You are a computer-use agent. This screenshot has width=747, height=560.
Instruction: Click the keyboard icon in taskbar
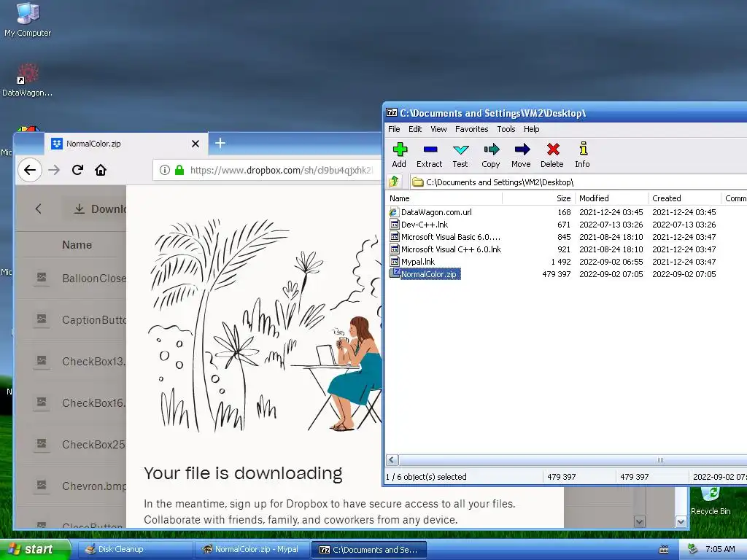pyautogui.click(x=664, y=550)
